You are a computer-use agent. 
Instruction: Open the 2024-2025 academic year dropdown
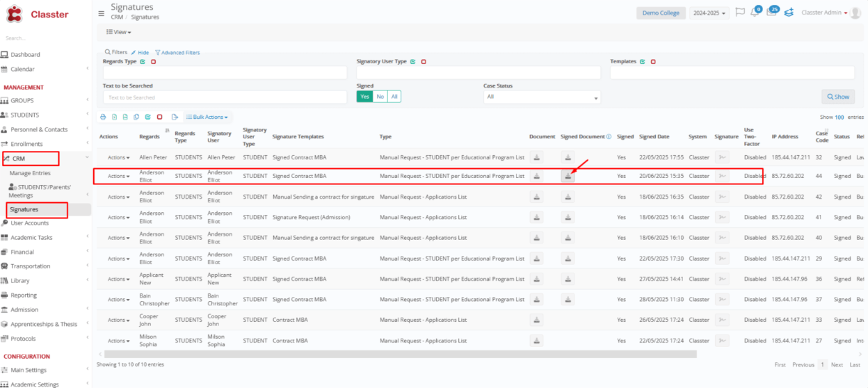tap(709, 13)
